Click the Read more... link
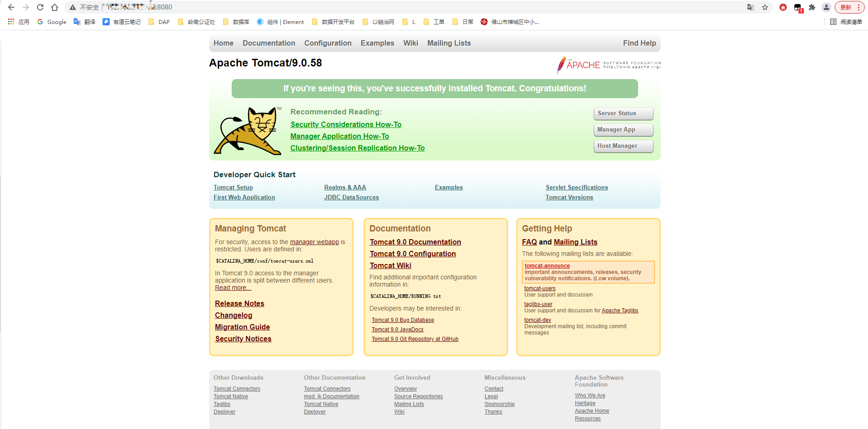868x429 pixels. pos(233,288)
